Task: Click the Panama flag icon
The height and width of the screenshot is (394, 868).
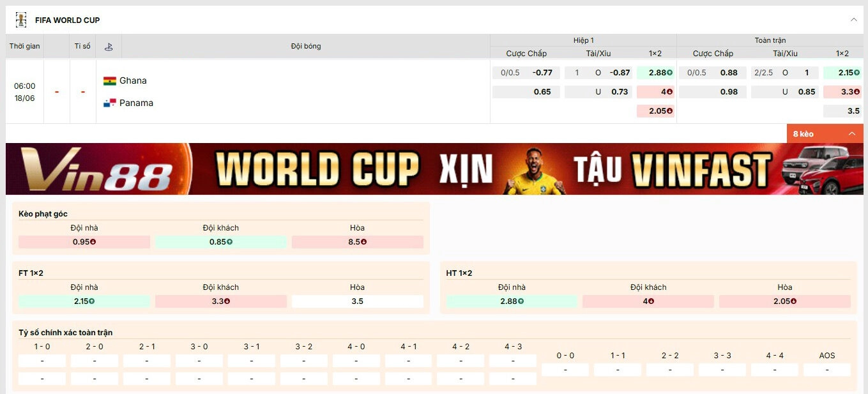Action: 110,103
